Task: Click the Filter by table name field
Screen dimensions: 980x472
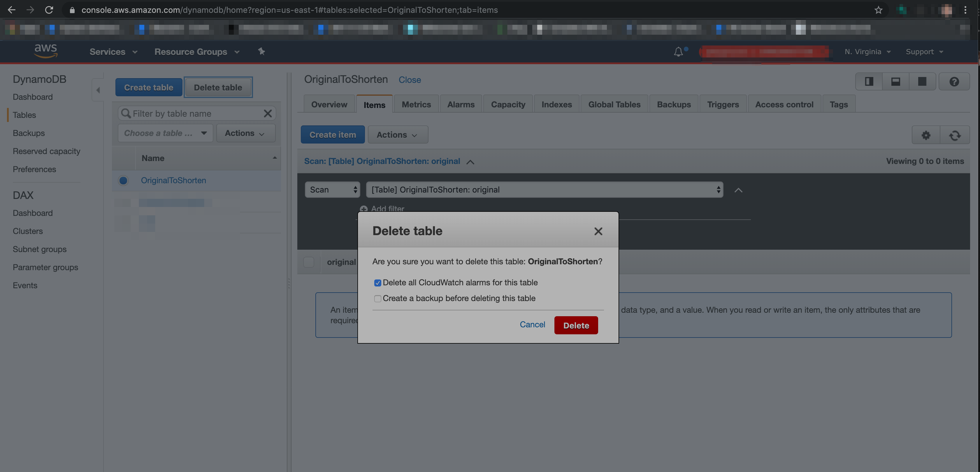Action: click(x=197, y=113)
